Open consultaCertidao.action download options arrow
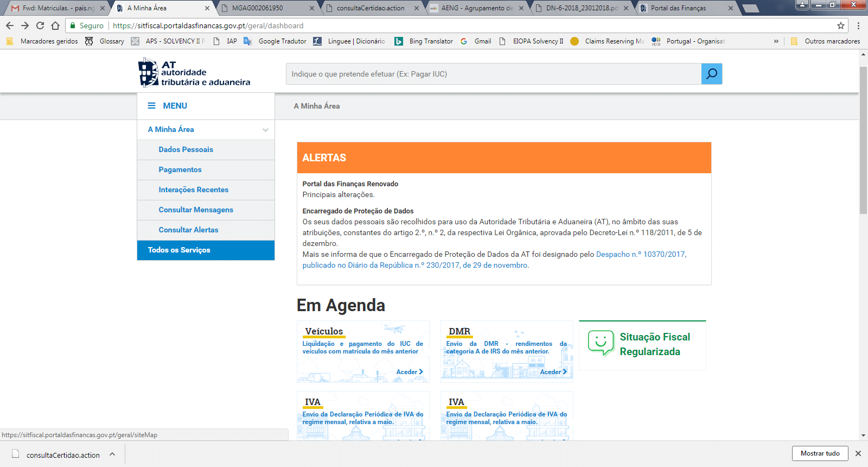Screen dimensions: 868x467 pos(112,455)
